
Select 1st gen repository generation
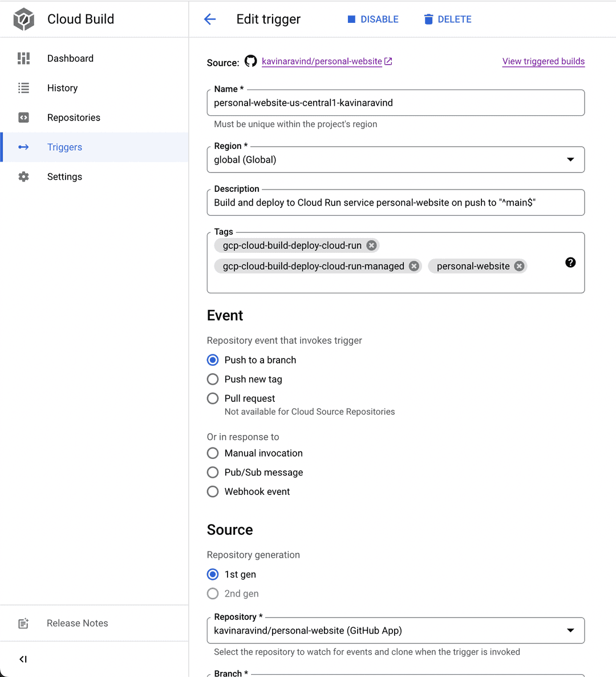point(213,574)
